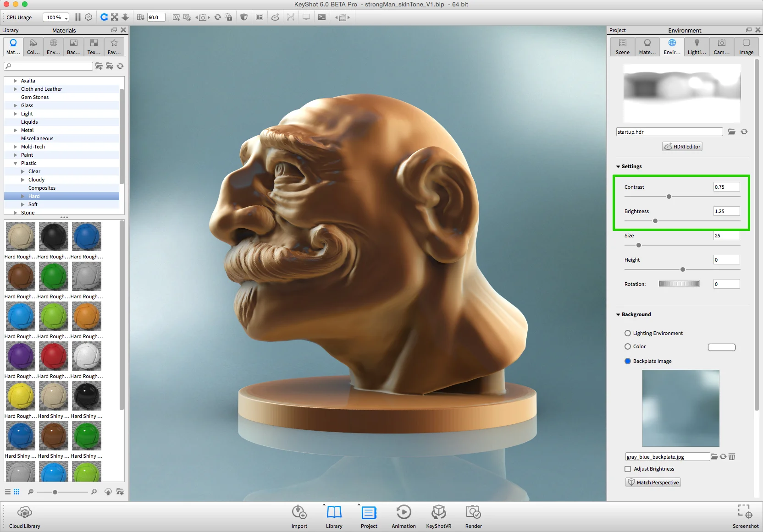Refresh the material library list

point(120,66)
